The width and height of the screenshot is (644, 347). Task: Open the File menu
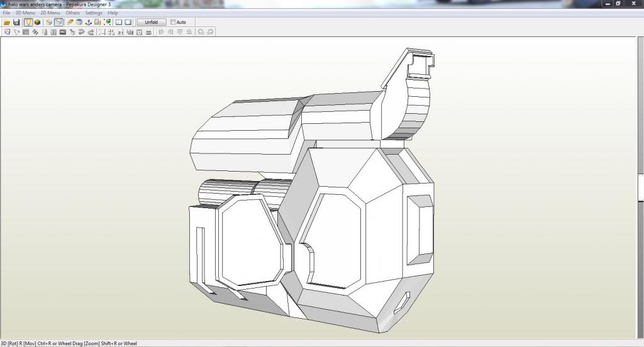(x=6, y=13)
